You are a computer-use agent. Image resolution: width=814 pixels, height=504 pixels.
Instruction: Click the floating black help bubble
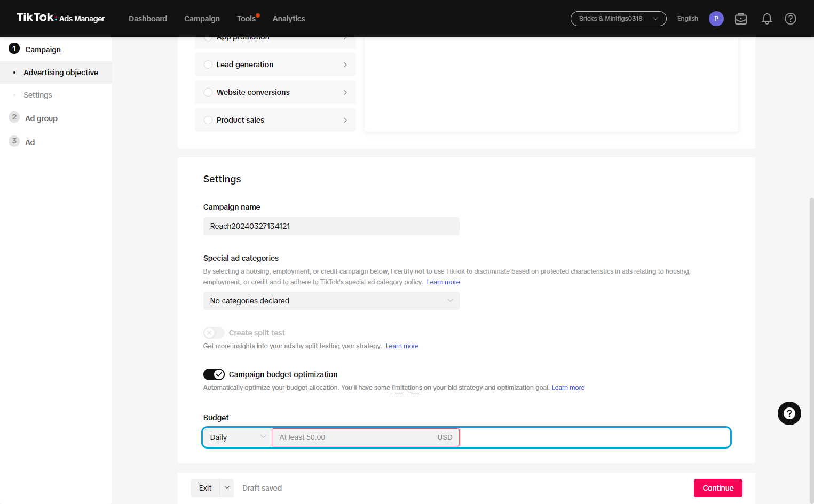[789, 413]
